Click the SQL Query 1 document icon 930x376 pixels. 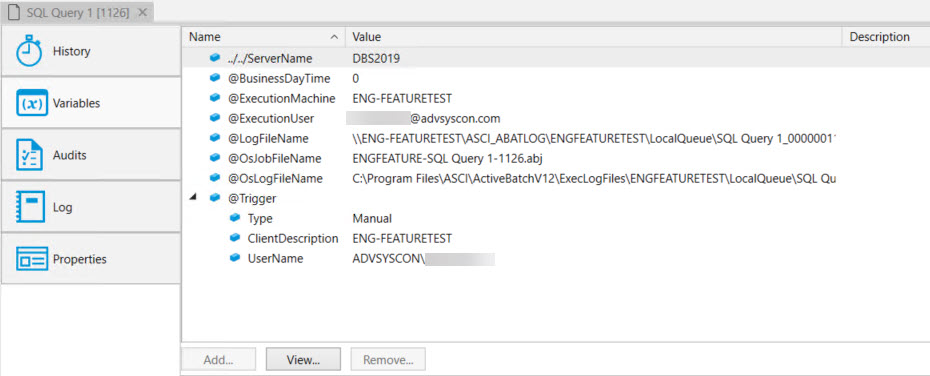point(14,12)
